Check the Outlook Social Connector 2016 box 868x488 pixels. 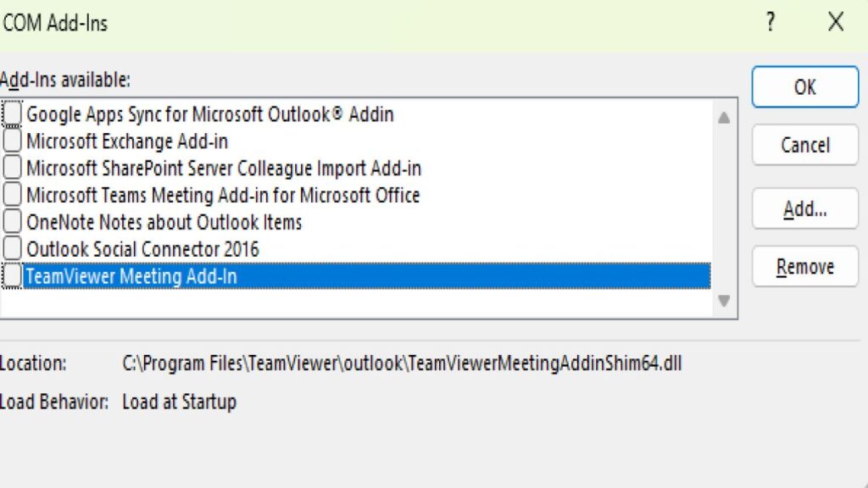click(x=13, y=249)
